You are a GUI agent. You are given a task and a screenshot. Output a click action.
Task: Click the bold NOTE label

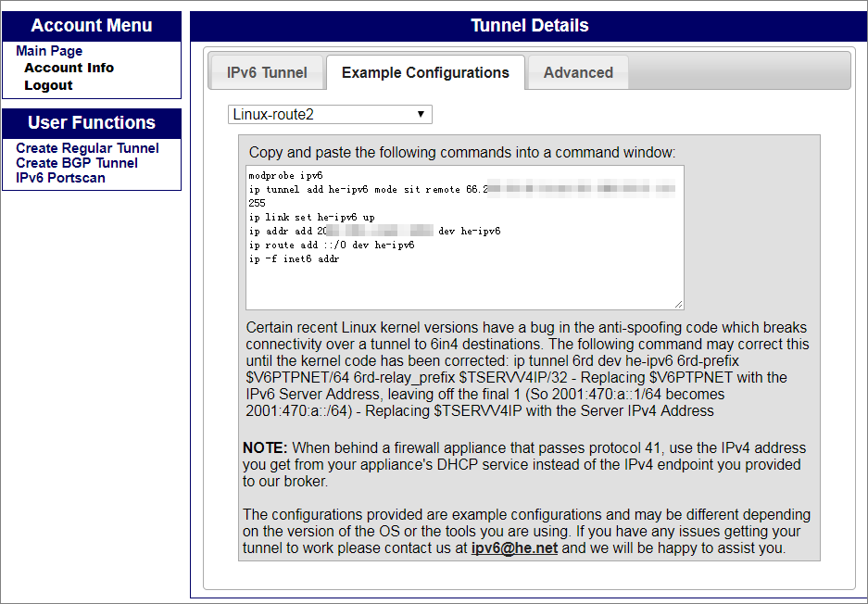[265, 448]
